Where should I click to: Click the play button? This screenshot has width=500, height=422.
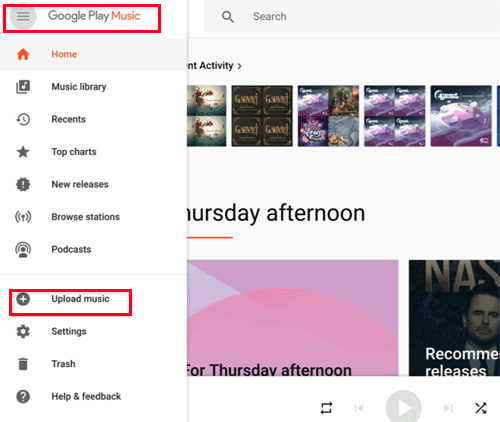tap(404, 408)
